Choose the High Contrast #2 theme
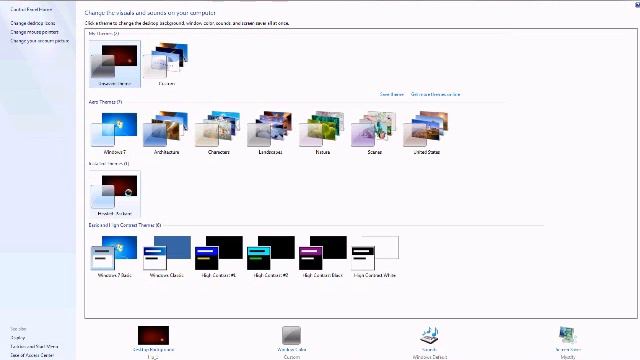The height and width of the screenshot is (360, 640). click(270, 256)
